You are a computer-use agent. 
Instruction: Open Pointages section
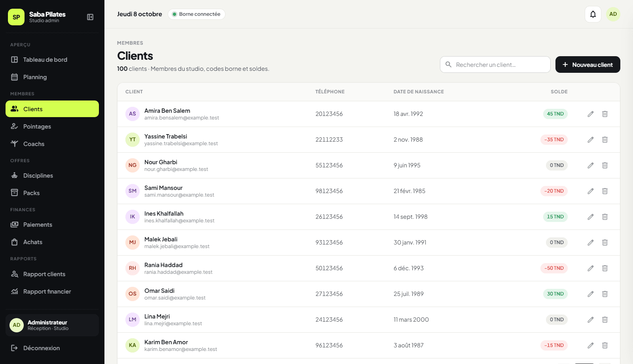(x=52, y=127)
